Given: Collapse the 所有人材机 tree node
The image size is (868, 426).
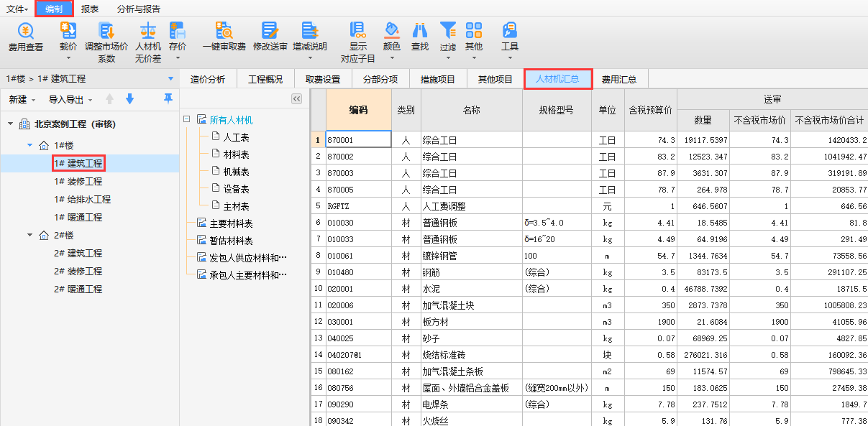Looking at the screenshot, I should (186, 120).
